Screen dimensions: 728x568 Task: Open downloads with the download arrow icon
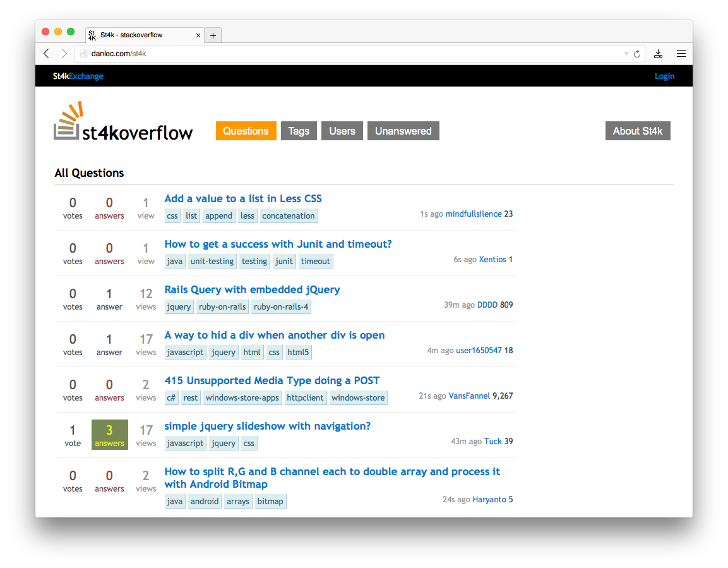point(659,54)
